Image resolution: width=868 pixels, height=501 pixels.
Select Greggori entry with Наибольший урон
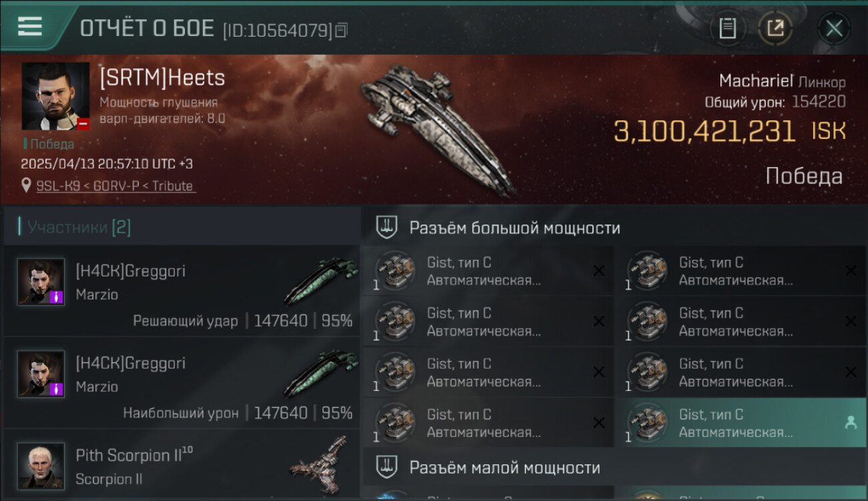click(x=182, y=383)
